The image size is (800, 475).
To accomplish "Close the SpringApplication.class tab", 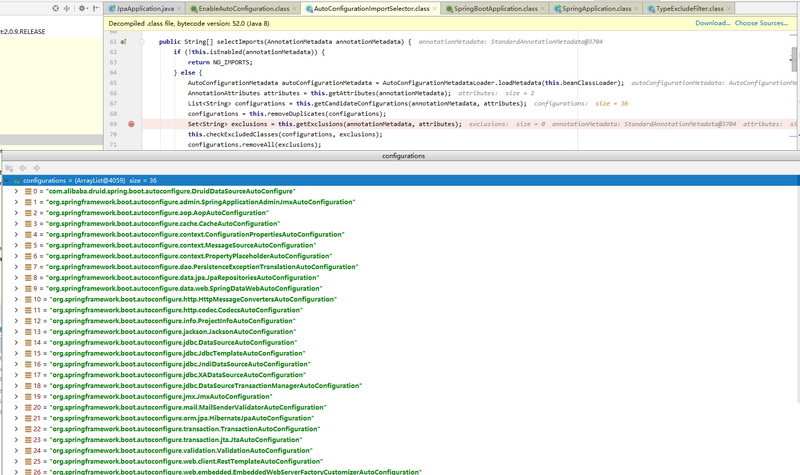I will pos(636,9).
